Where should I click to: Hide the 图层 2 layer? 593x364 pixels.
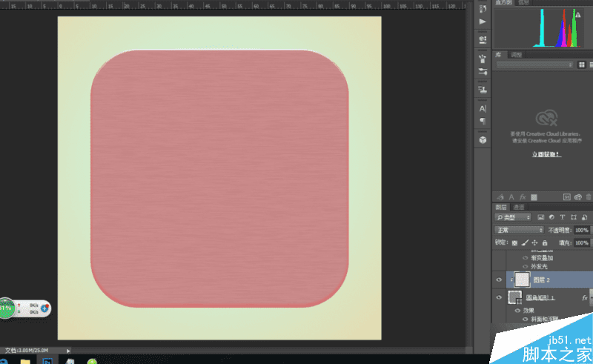499,279
